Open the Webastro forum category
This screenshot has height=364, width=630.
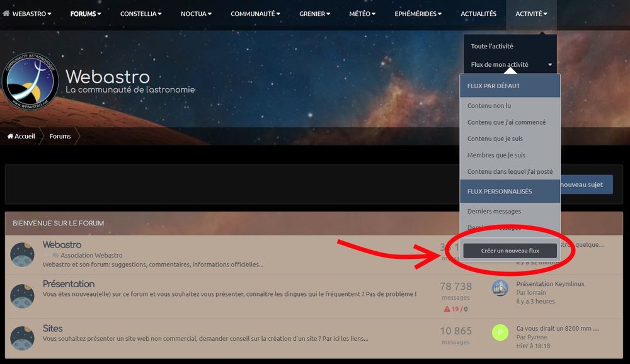[62, 244]
